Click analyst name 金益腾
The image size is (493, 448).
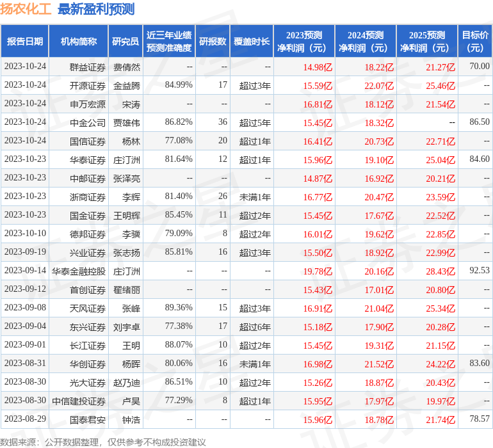click(126, 86)
